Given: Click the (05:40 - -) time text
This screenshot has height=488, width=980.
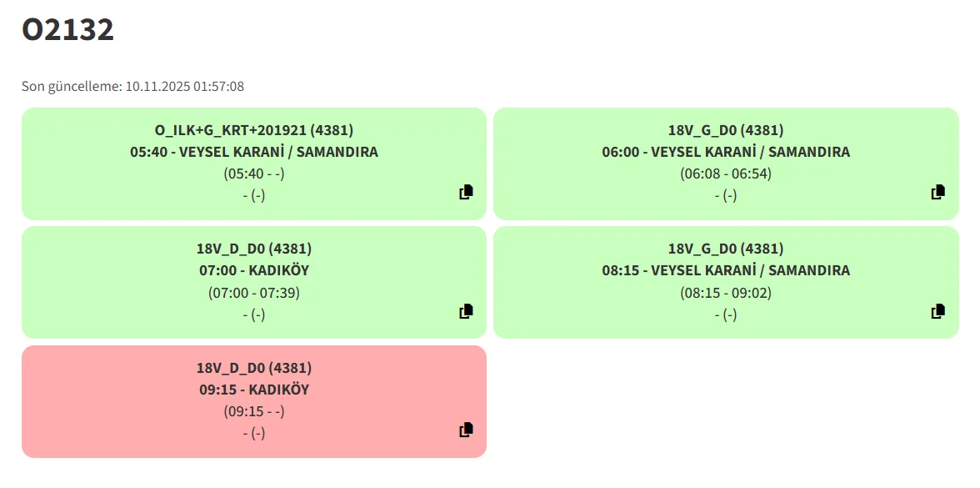Looking at the screenshot, I should point(254,174).
